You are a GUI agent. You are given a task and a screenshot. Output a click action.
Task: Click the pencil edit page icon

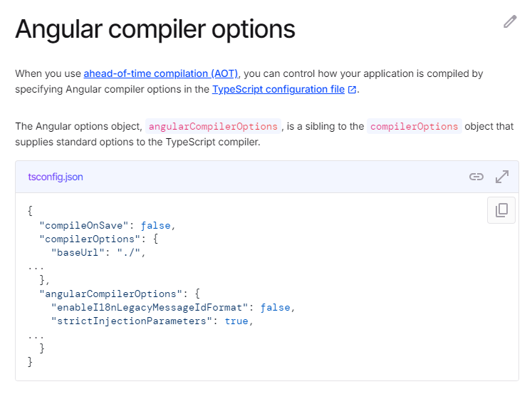(510, 21)
